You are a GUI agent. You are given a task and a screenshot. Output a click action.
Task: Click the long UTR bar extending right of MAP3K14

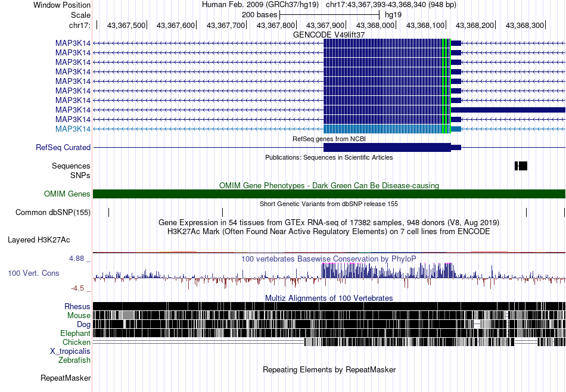pyautogui.click(x=508, y=110)
